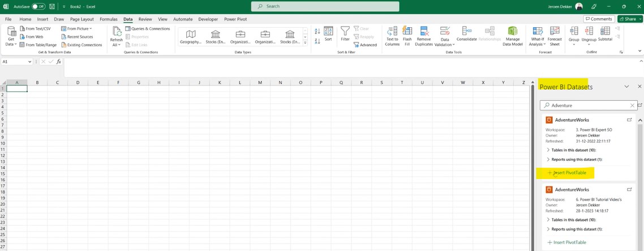644x251 pixels.
Task: Open the Formulas ribbon tab
Action: pos(108,19)
